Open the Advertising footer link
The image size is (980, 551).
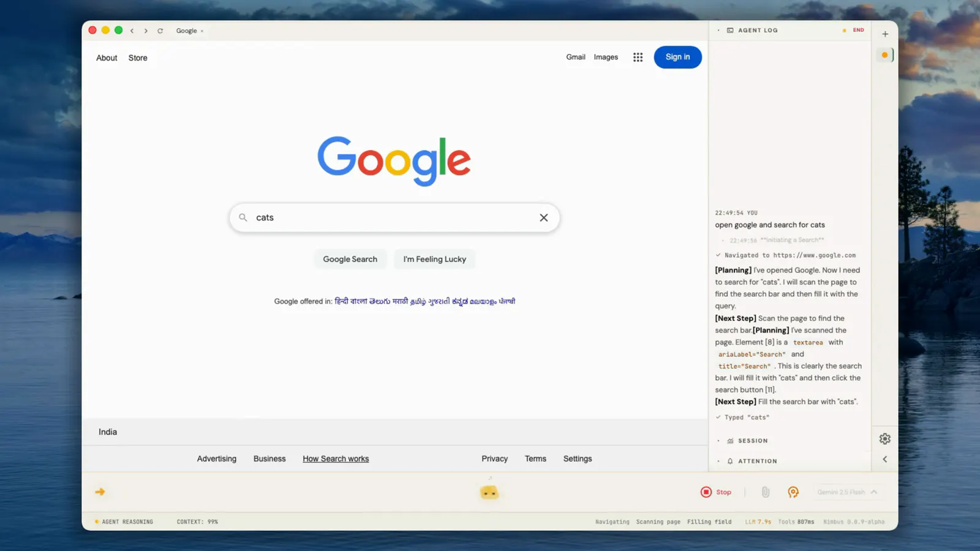217,459
